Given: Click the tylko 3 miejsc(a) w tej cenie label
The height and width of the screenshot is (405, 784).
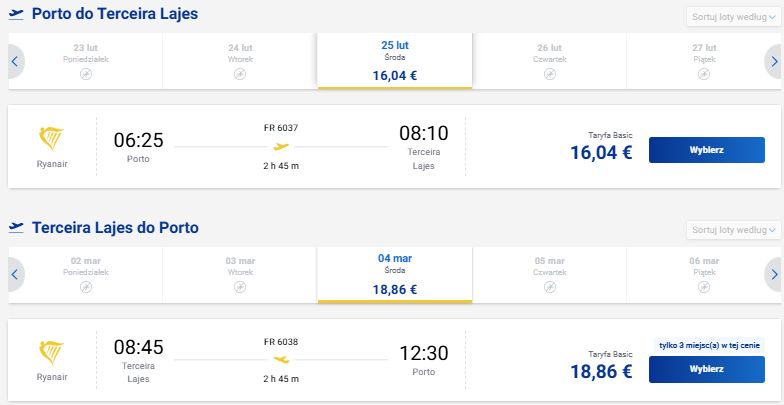Looking at the screenshot, I should 709,344.
